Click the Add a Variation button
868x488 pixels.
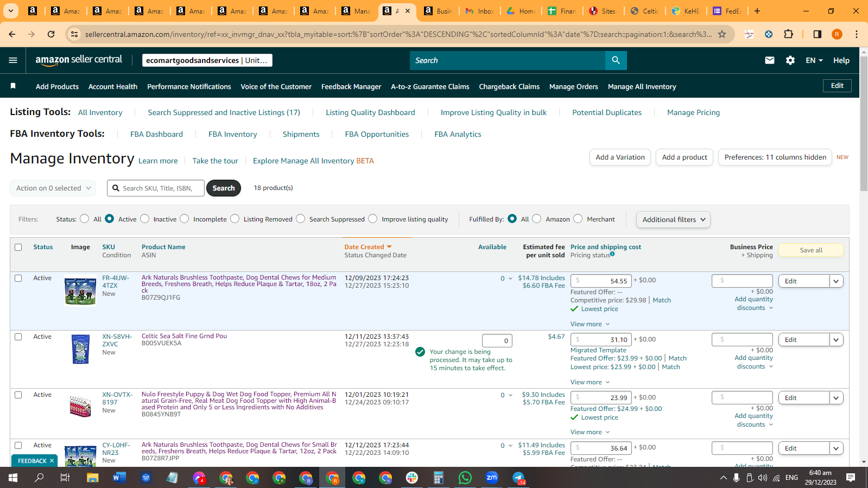pos(620,157)
